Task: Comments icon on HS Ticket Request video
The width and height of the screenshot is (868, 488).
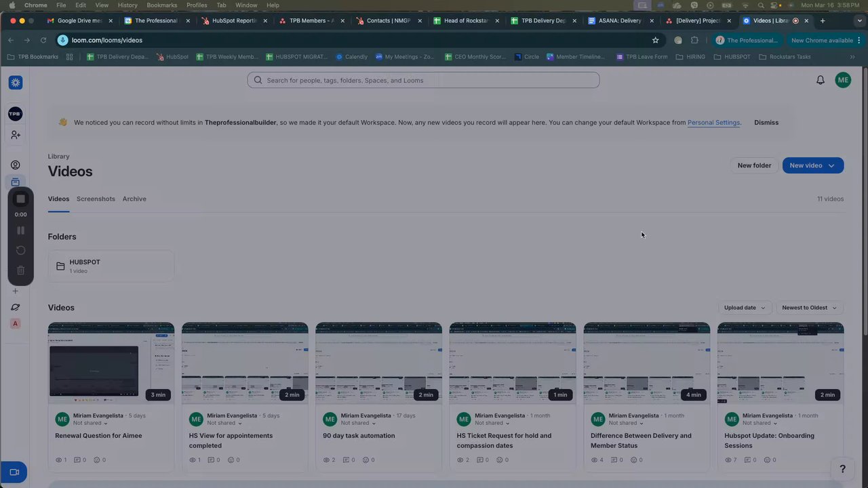Action: (480, 460)
